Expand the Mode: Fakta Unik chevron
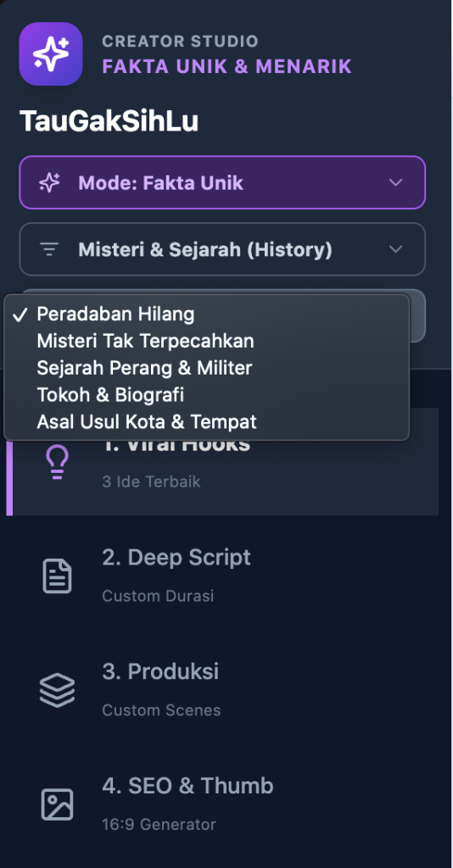 pos(395,183)
